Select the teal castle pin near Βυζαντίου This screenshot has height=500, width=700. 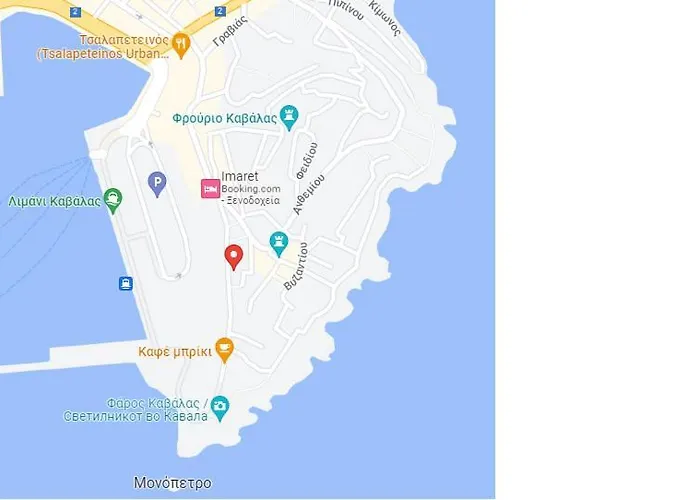[279, 244]
